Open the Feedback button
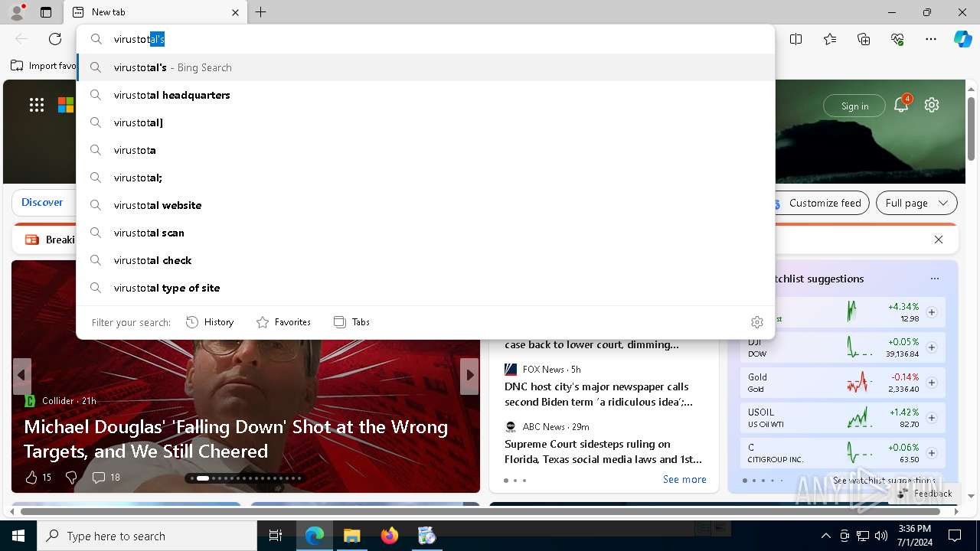This screenshot has height=551, width=980. [925, 494]
